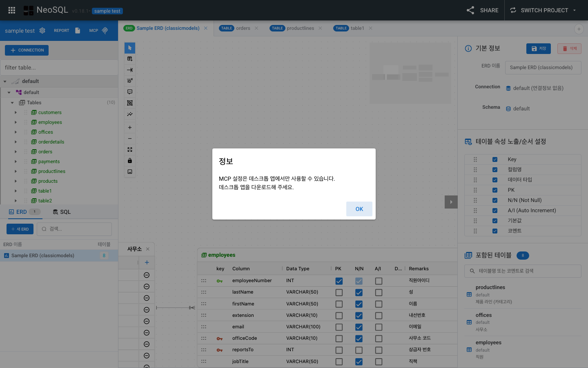Select the add table tool in ERD toolbar
Image resolution: width=588 pixels, height=368 pixels.
[x=130, y=59]
